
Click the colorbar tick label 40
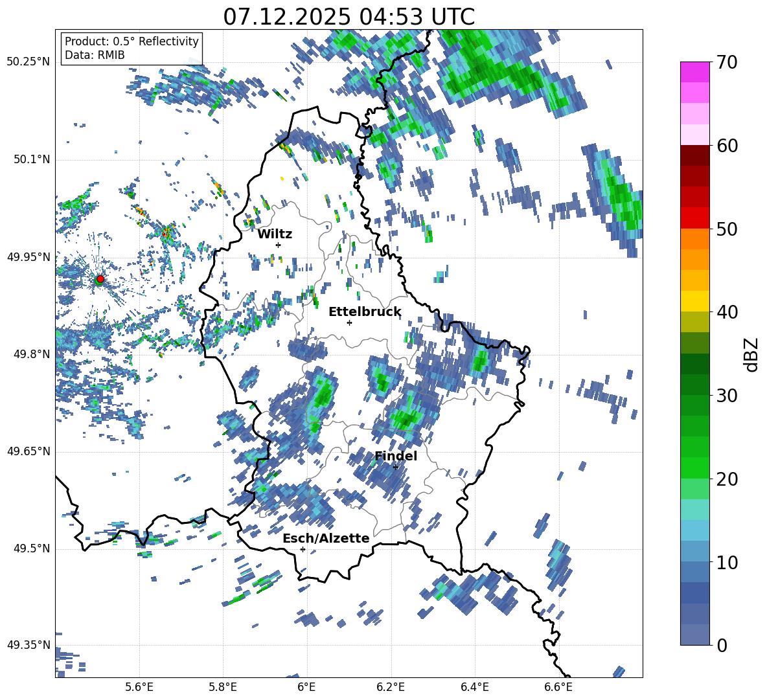[727, 312]
